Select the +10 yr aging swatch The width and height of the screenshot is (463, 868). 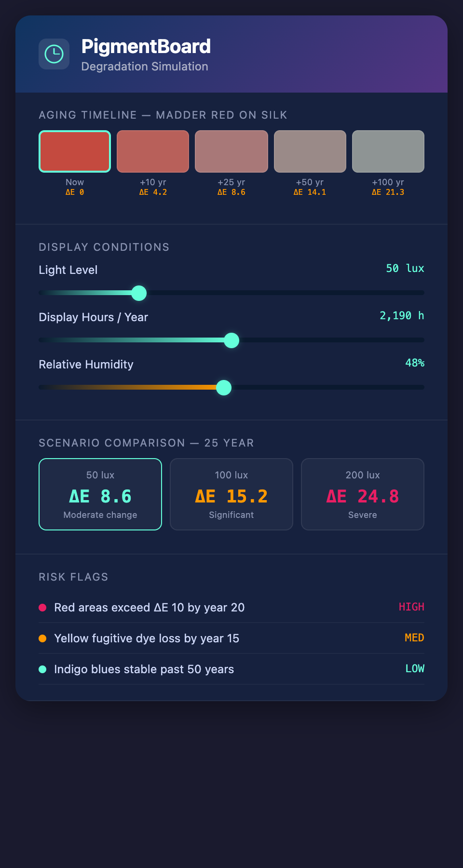click(x=153, y=151)
